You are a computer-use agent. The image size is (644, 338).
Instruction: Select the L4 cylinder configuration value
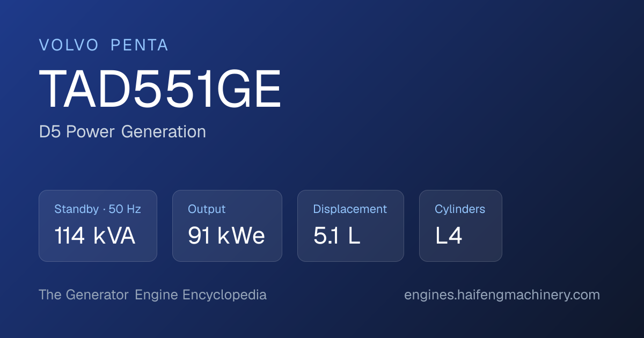point(449,236)
